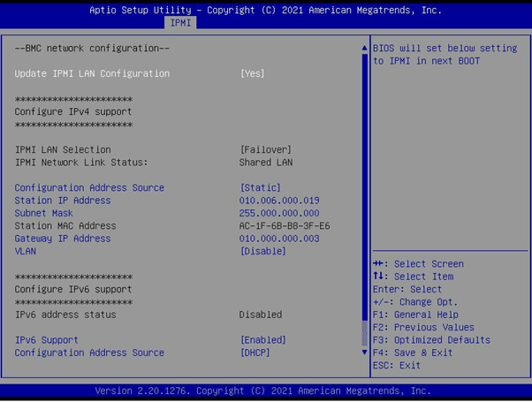
Task: Click the Update IPMI LAN Configuration label
Action: 92,74
